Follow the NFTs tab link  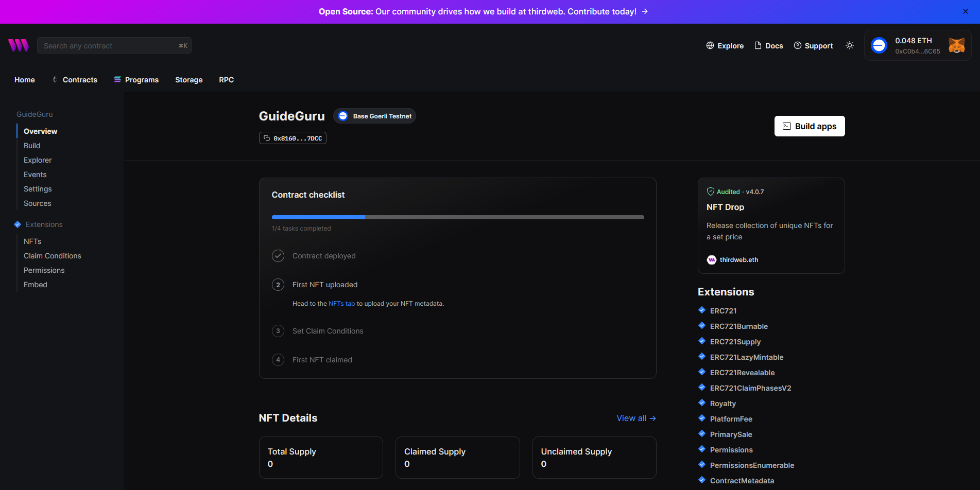341,304
